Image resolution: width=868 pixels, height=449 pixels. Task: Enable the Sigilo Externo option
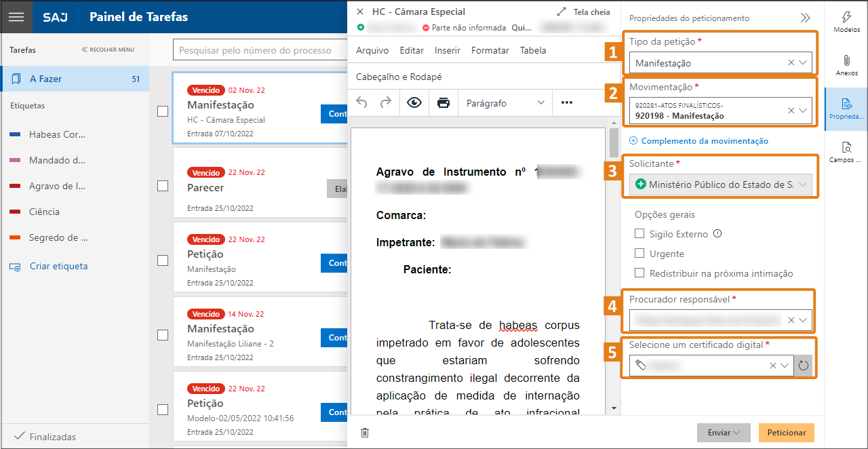pos(639,233)
